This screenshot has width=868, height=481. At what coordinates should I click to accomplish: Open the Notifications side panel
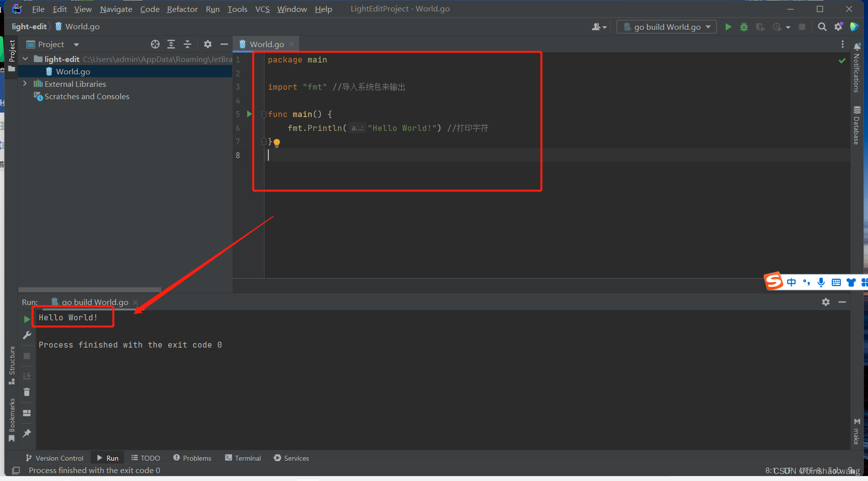pos(857,68)
